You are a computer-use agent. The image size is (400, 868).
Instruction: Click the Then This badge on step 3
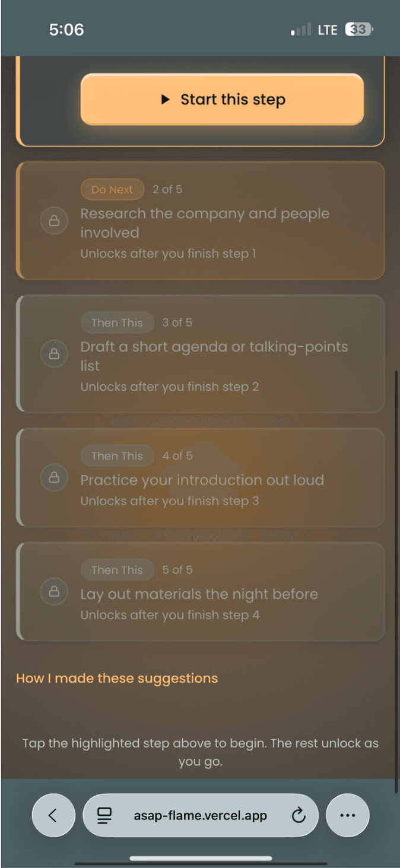point(117,323)
